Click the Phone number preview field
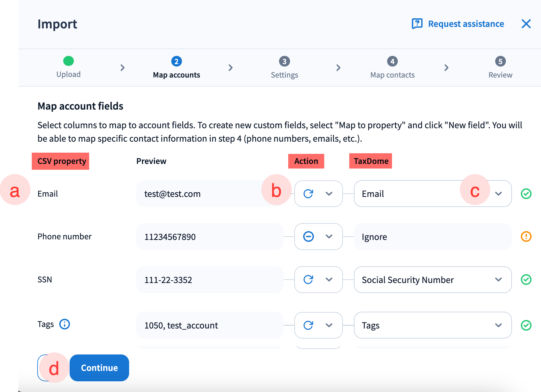The height and width of the screenshot is (392, 541). click(x=210, y=237)
